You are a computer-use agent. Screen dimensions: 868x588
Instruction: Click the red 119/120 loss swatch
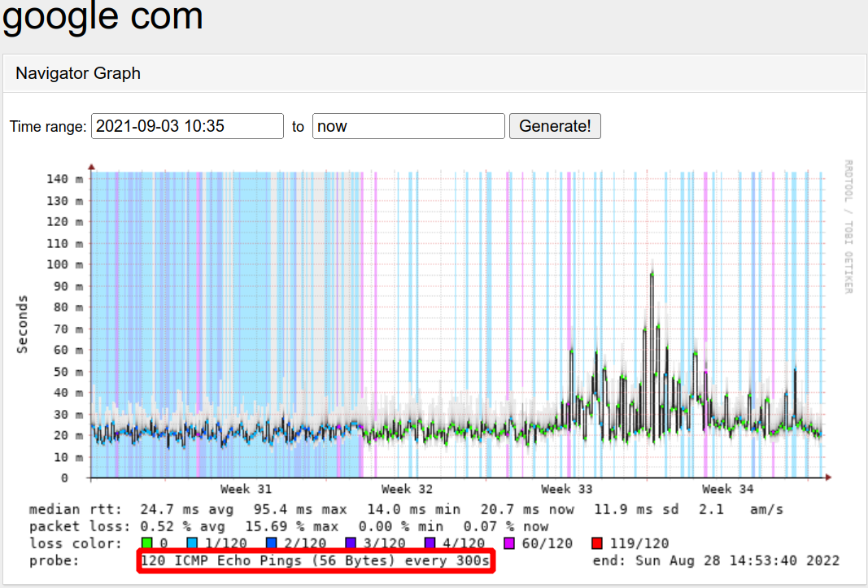coord(597,543)
